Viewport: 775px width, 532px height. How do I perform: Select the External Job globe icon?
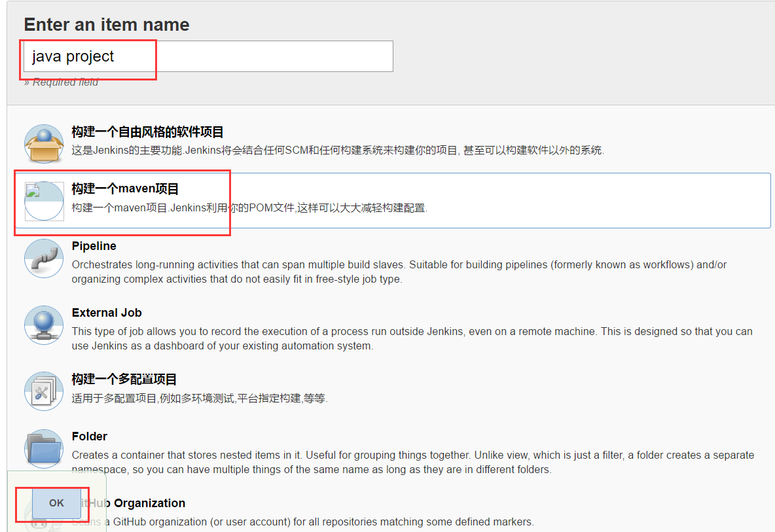44,325
